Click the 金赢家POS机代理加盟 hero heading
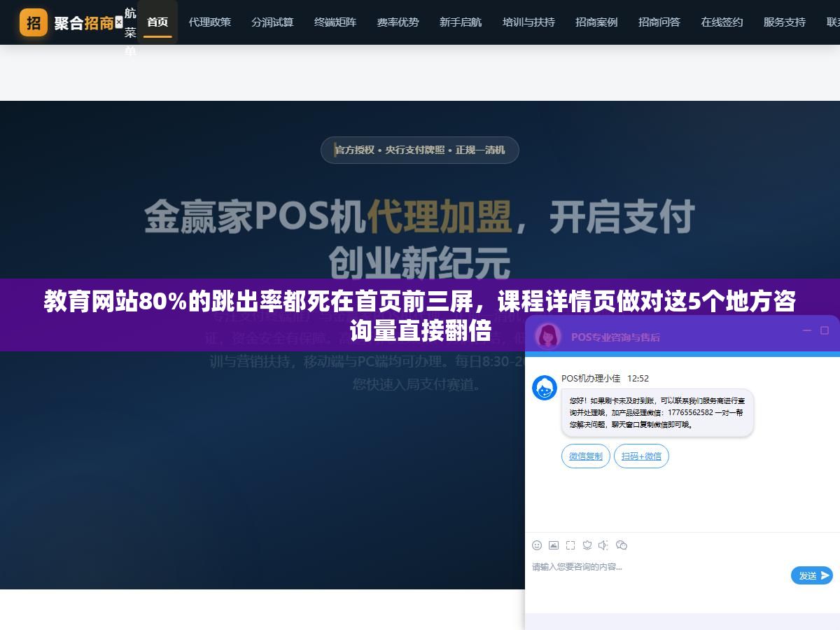Viewport: 840px width, 630px height. tap(420, 239)
